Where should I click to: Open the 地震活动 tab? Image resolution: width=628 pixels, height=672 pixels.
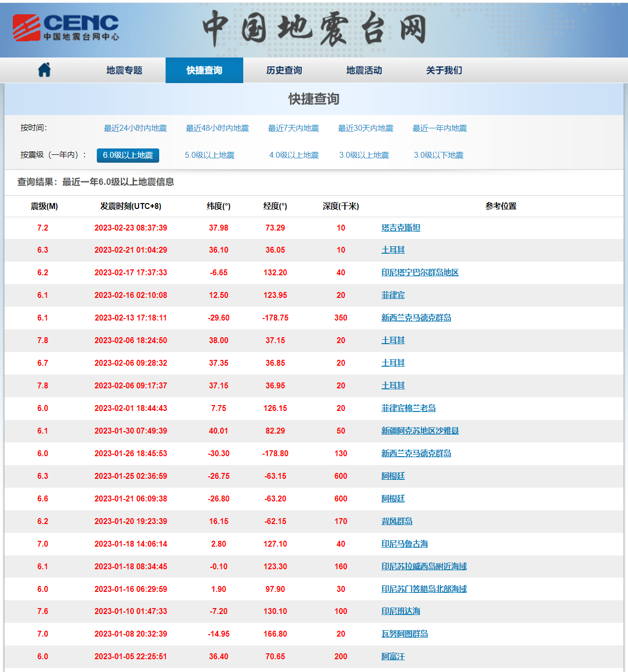pyautogui.click(x=364, y=70)
